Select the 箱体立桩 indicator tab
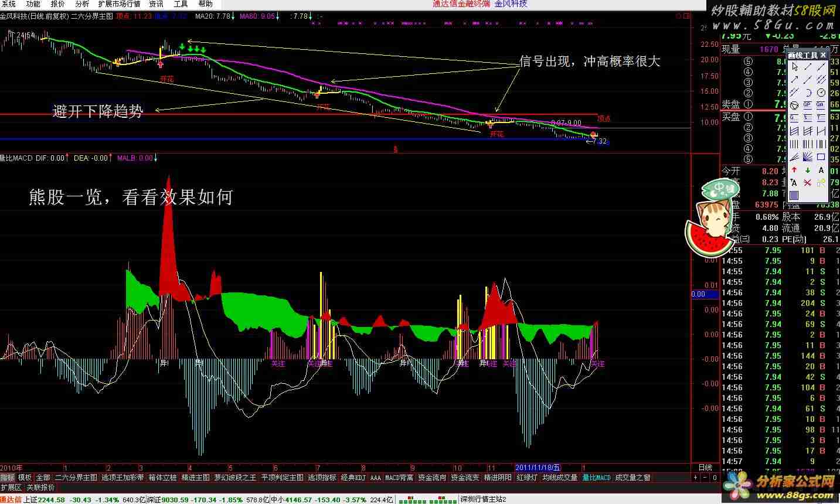840x504 pixels. coord(162,478)
